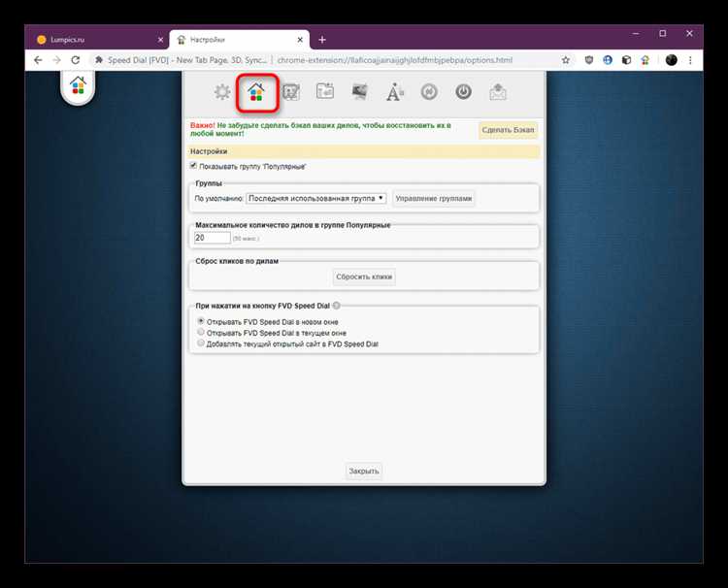728x588 pixels.
Task: Open the Chrome three-dot menu
Action: click(x=690, y=60)
